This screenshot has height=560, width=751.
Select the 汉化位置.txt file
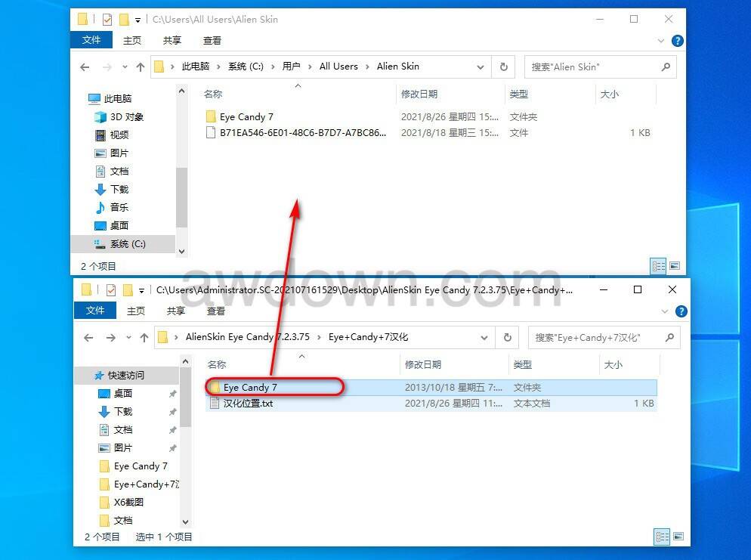pos(248,404)
